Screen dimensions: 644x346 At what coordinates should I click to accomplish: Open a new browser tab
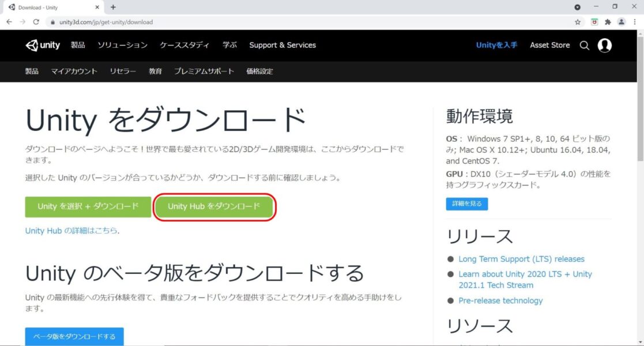(113, 7)
